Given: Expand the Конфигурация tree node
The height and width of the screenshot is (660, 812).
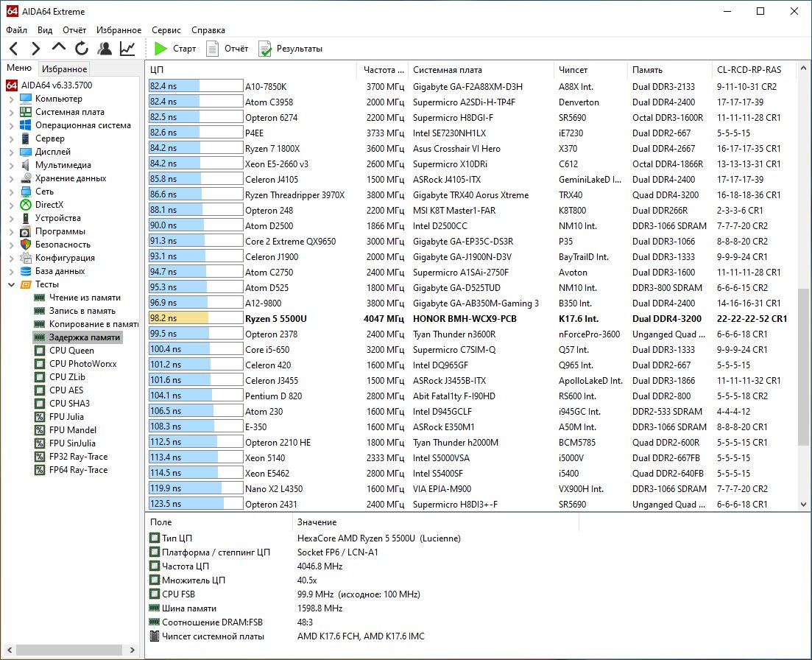Looking at the screenshot, I should 11,258.
